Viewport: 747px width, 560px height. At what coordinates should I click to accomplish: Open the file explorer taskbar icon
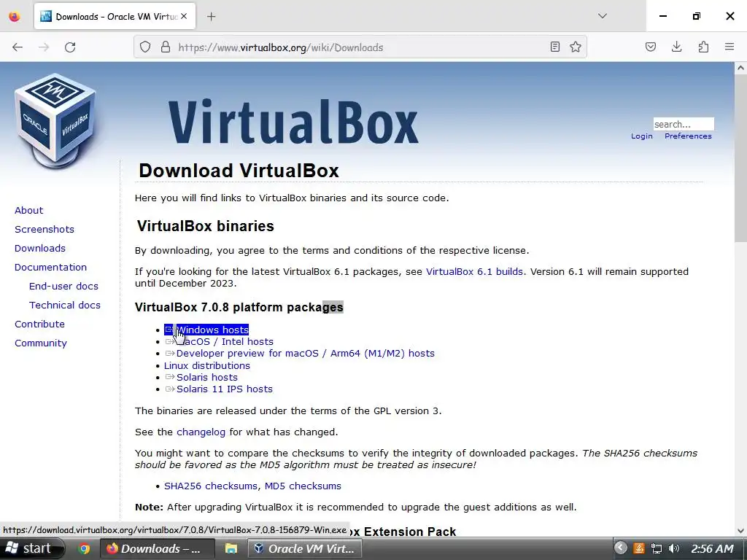[231, 549]
